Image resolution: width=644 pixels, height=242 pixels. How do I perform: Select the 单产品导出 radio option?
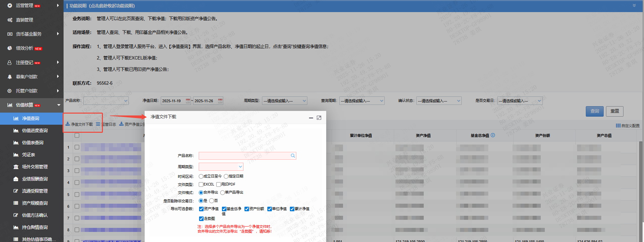point(222,193)
